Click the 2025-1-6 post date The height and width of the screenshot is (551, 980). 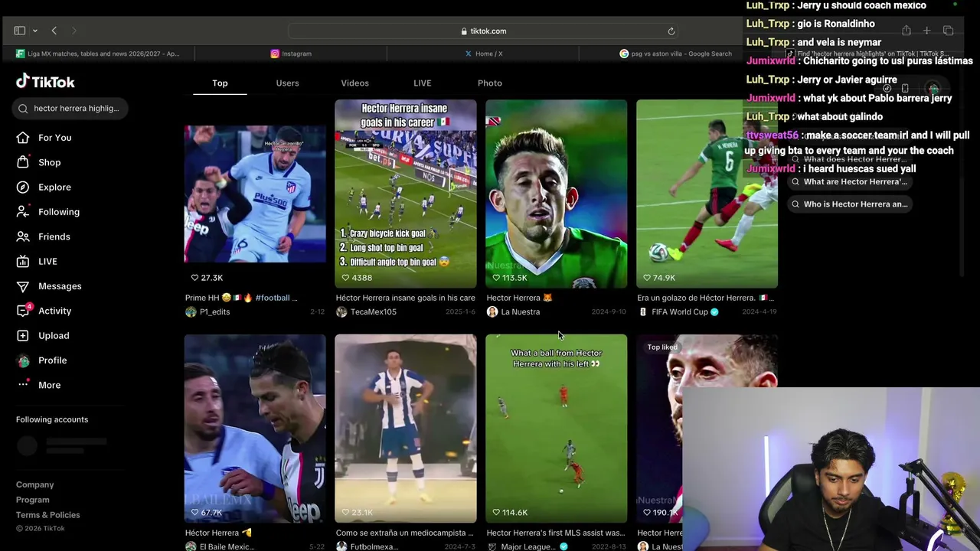point(461,312)
